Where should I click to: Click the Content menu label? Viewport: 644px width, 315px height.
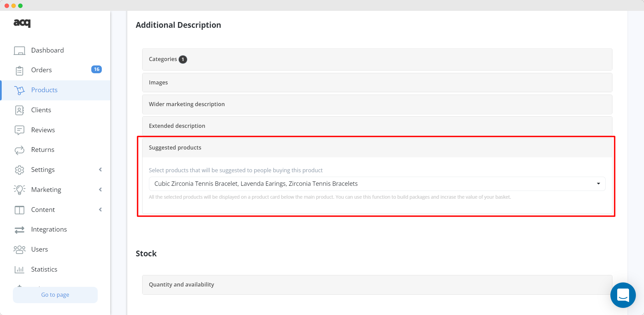point(43,210)
